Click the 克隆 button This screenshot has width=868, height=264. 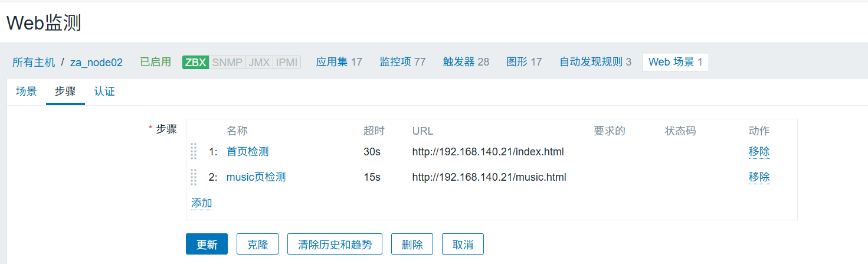coord(258,244)
